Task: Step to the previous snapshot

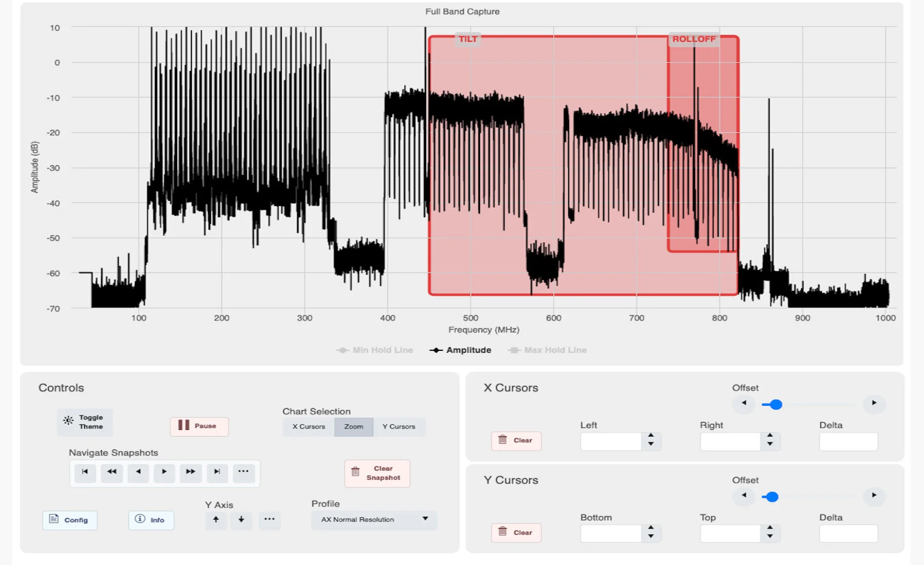Action: click(138, 473)
